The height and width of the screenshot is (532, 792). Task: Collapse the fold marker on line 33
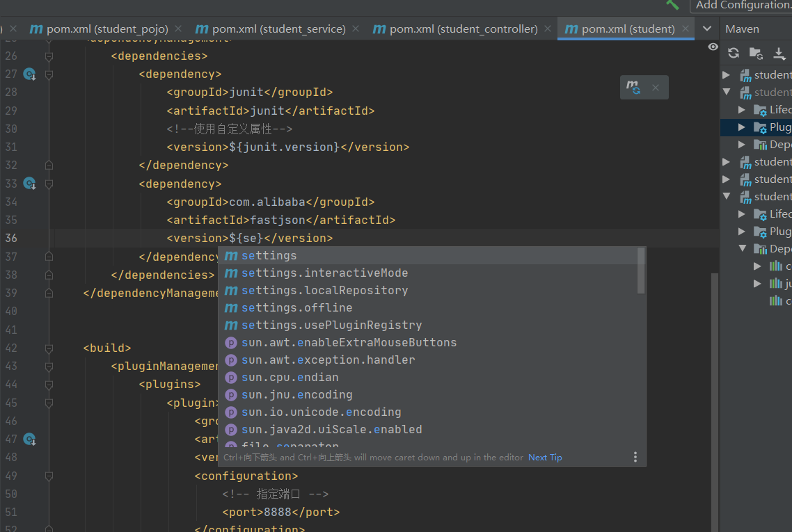coord(49,184)
